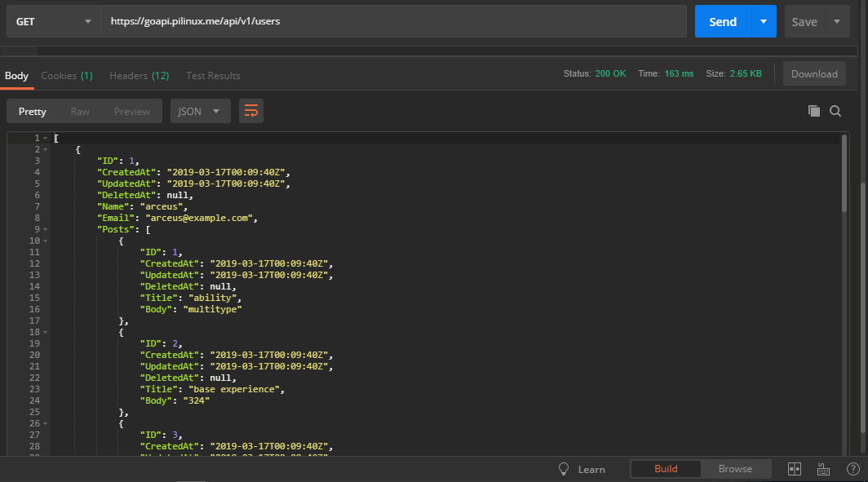Open the JSON format dropdown

201,111
